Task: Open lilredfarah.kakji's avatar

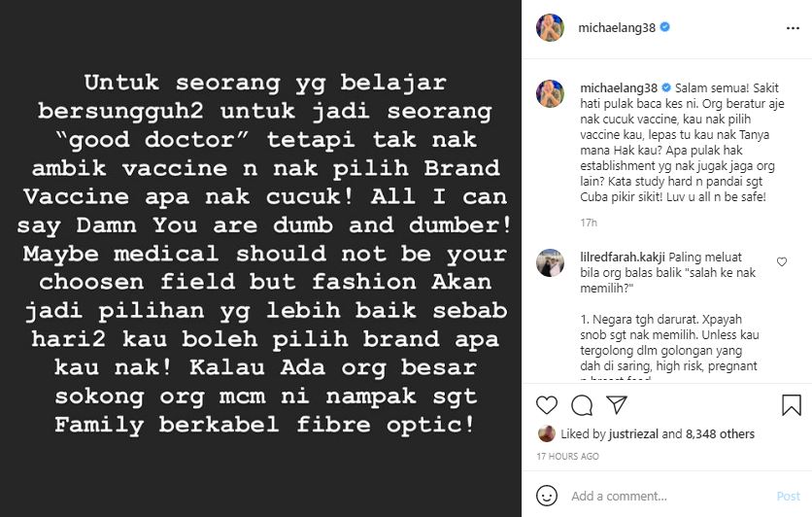Action: tap(550, 262)
